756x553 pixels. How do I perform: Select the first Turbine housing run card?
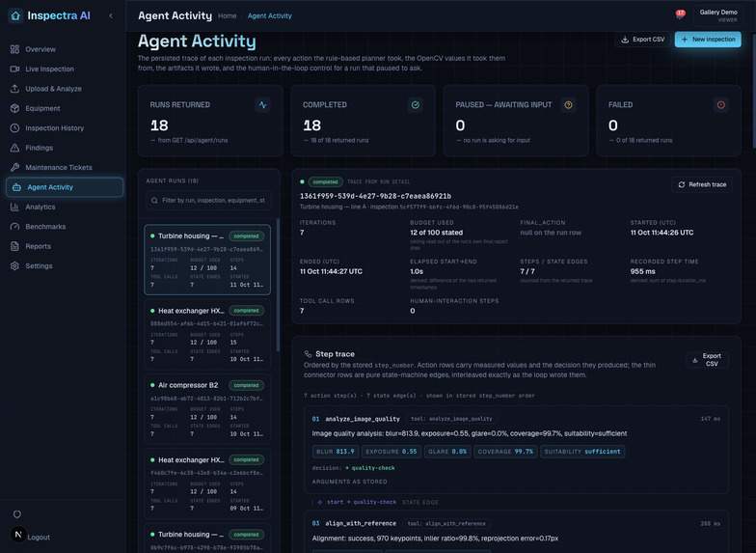[207, 260]
